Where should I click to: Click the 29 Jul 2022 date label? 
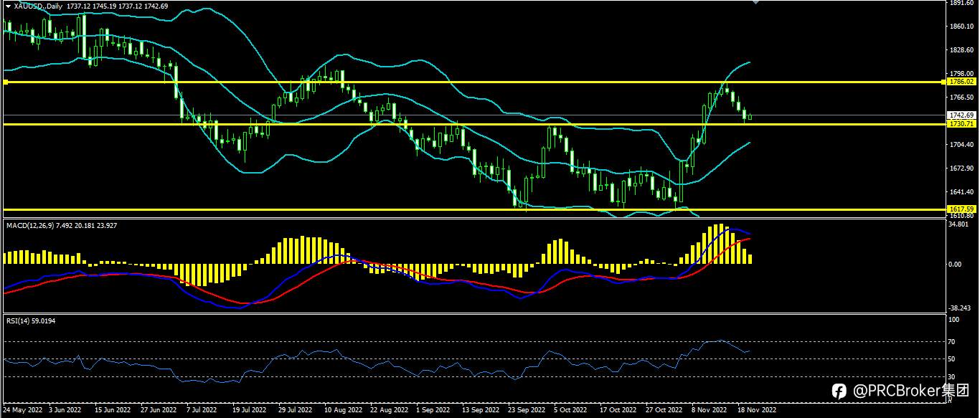pos(296,411)
